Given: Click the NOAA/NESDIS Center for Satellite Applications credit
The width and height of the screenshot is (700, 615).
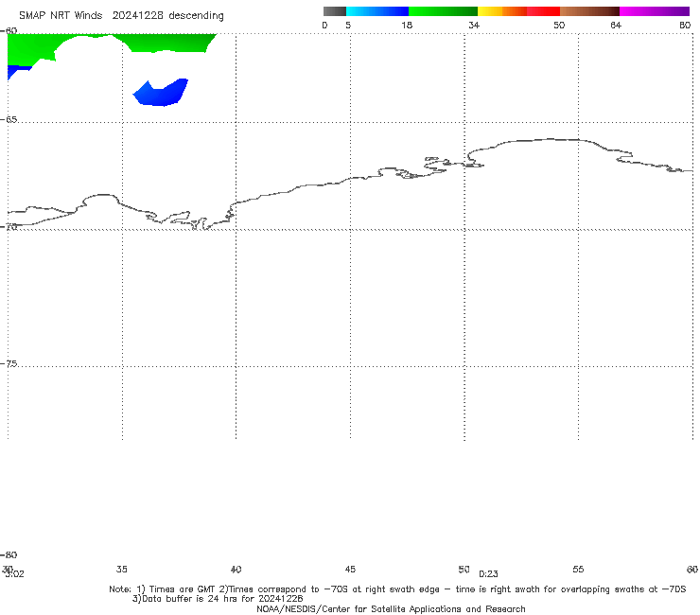Looking at the screenshot, I should point(391,609).
